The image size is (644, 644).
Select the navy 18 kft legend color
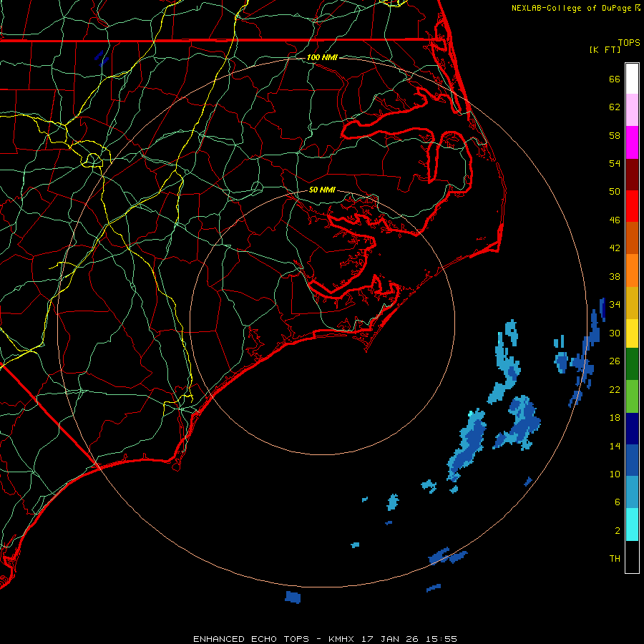point(632,429)
